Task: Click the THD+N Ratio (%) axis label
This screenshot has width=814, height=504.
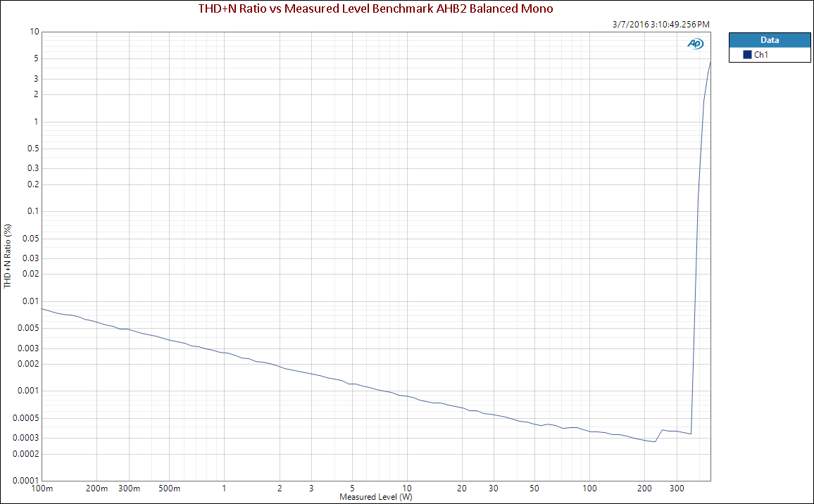Action: (7, 256)
